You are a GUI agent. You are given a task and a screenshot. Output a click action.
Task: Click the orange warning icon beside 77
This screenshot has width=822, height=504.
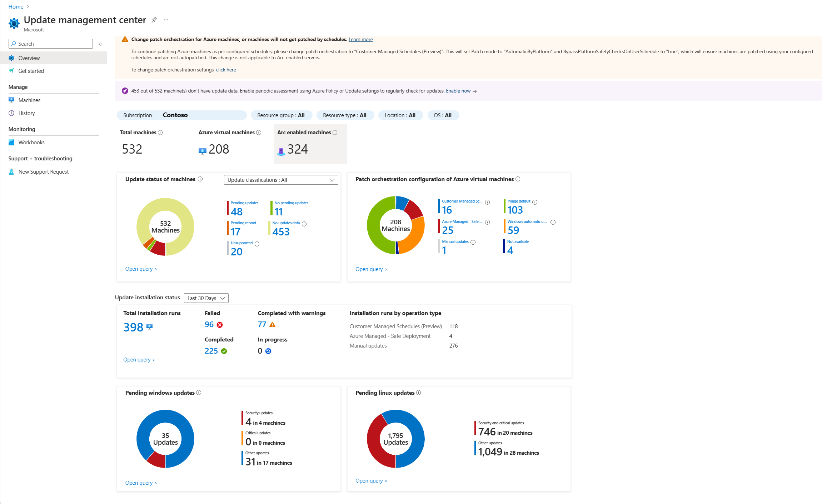pyautogui.click(x=273, y=324)
